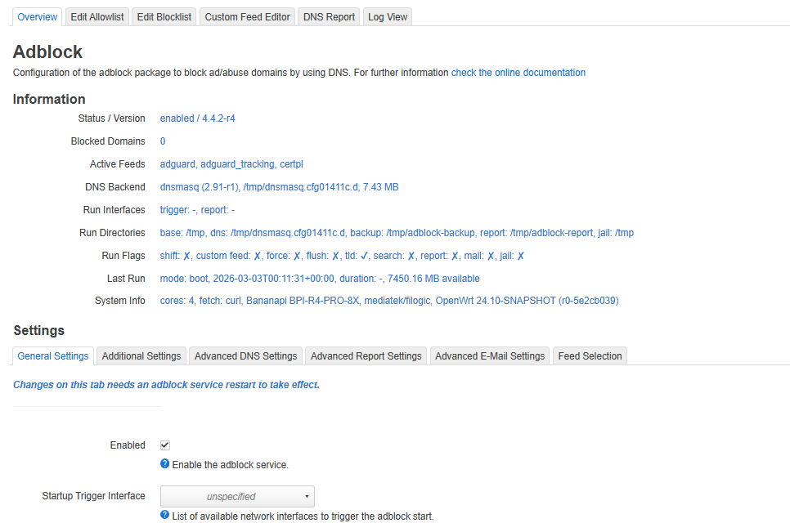This screenshot has width=790, height=532.
Task: Select the General Settings tab
Action: point(53,356)
